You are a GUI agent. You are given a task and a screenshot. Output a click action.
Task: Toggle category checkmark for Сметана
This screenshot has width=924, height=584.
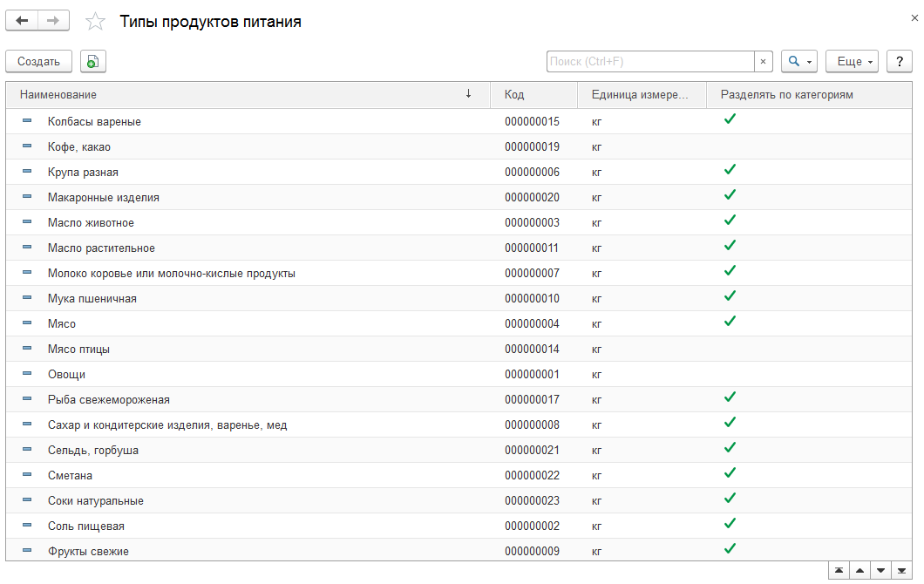730,473
